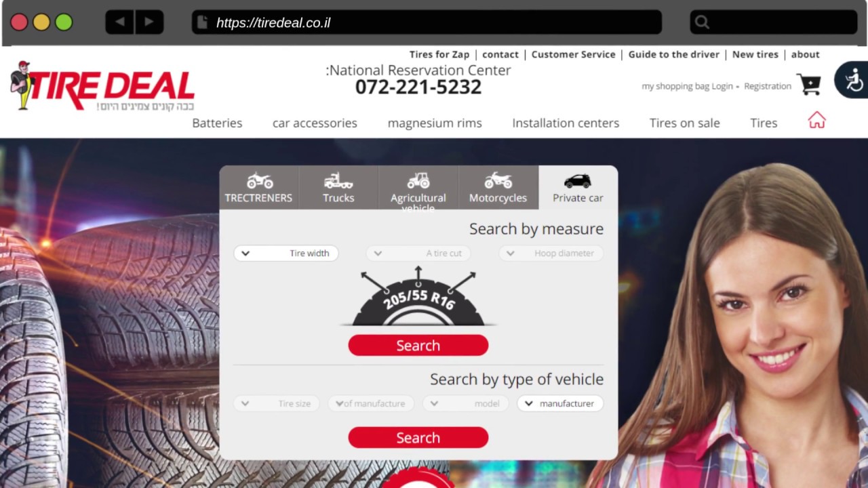Switch to the Motorcycles tab

point(498,188)
